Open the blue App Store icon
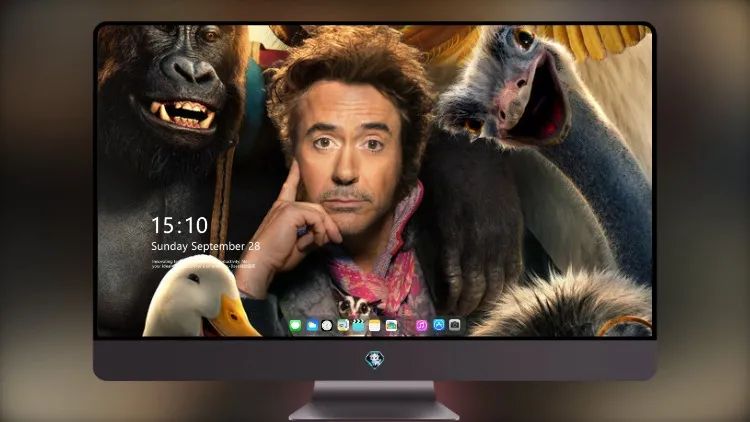 [x=439, y=325]
